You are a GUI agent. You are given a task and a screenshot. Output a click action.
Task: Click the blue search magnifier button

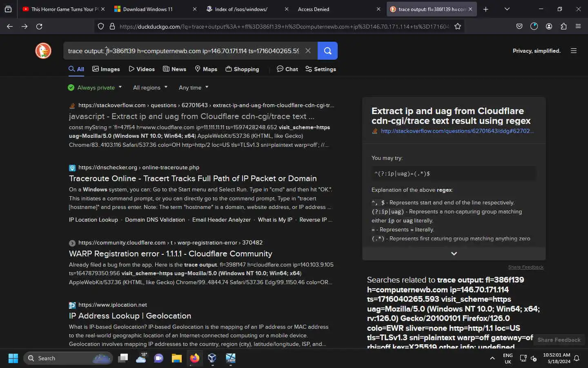(x=327, y=51)
